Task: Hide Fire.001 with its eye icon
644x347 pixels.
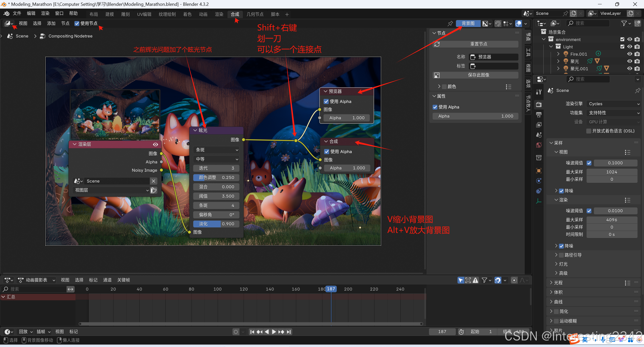Action: click(x=629, y=54)
